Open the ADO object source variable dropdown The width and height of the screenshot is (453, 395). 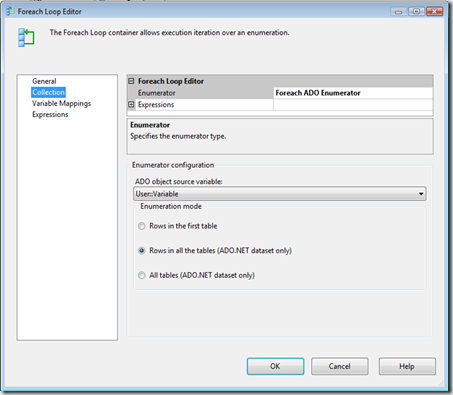pos(280,194)
